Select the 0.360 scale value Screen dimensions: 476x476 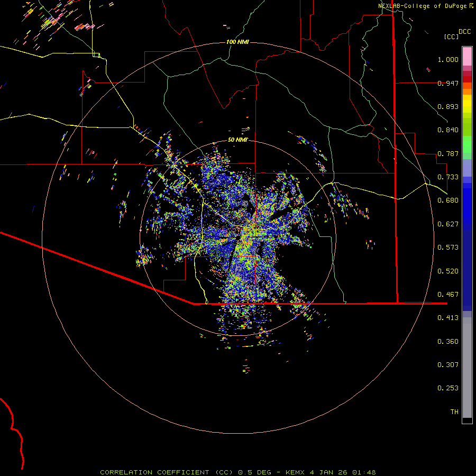[448, 342]
